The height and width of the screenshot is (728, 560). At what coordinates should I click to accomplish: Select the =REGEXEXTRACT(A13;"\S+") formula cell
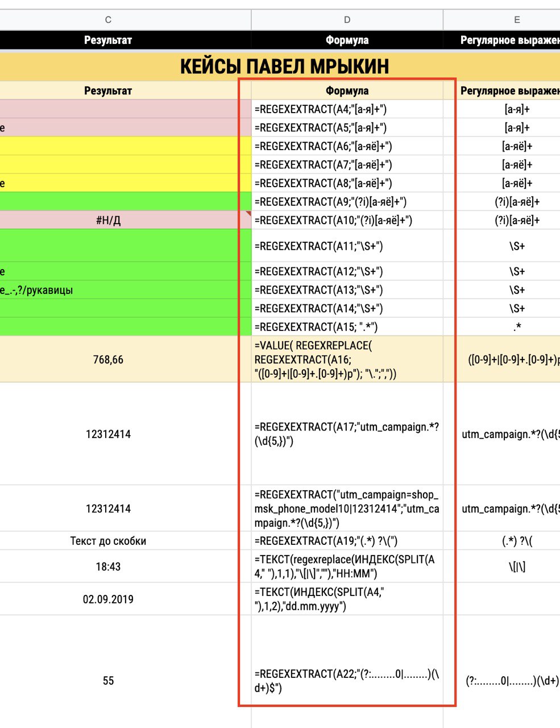point(347,289)
